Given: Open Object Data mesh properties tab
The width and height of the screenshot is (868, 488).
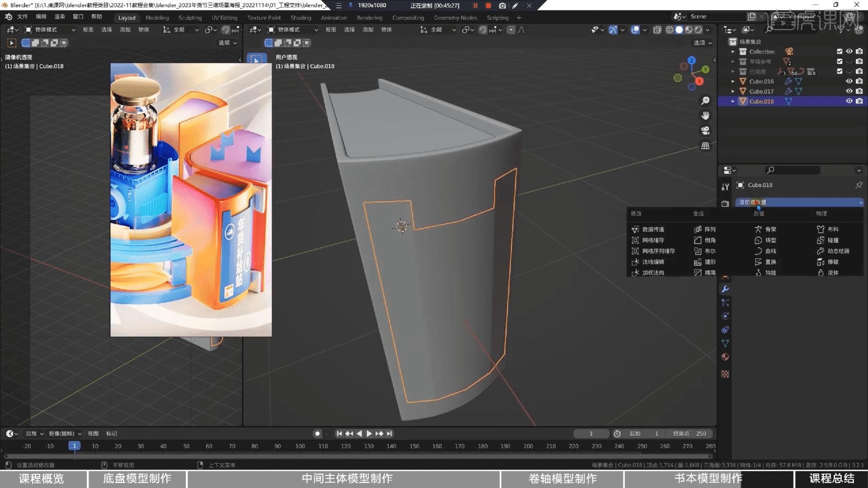Looking at the screenshot, I should tap(725, 343).
